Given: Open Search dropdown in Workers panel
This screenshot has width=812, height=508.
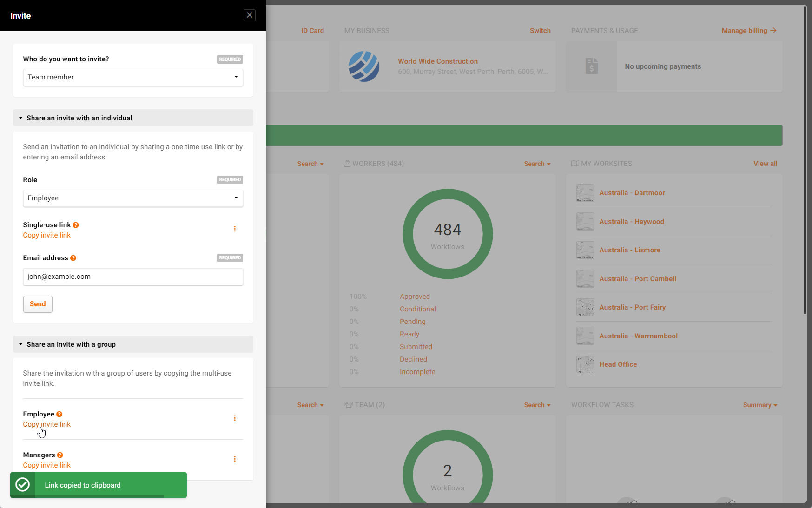Looking at the screenshot, I should tap(537, 164).
